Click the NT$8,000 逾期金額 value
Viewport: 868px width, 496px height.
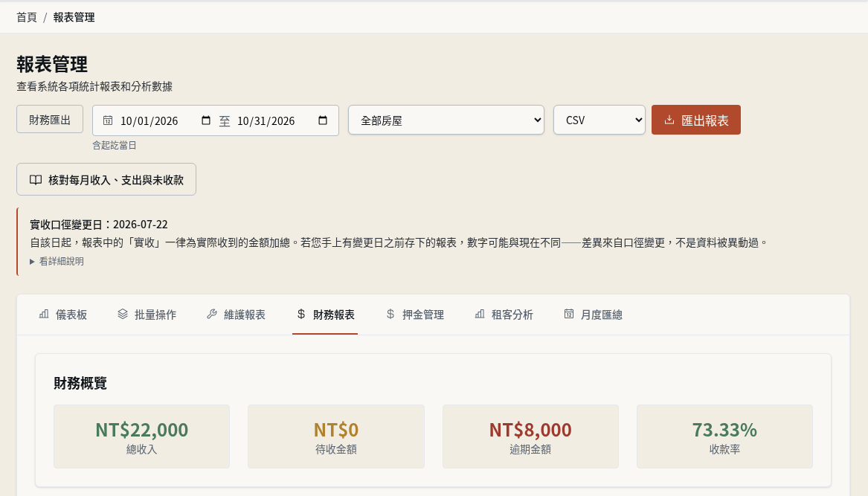[530, 430]
